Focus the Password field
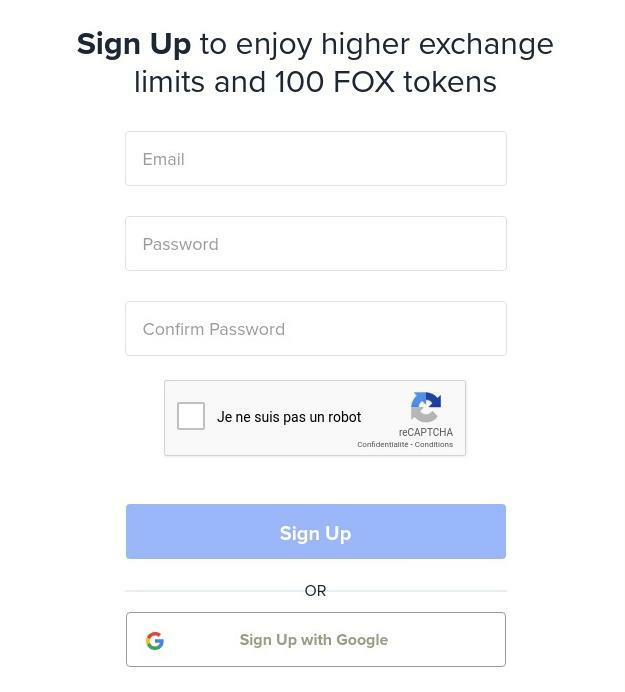 (315, 244)
